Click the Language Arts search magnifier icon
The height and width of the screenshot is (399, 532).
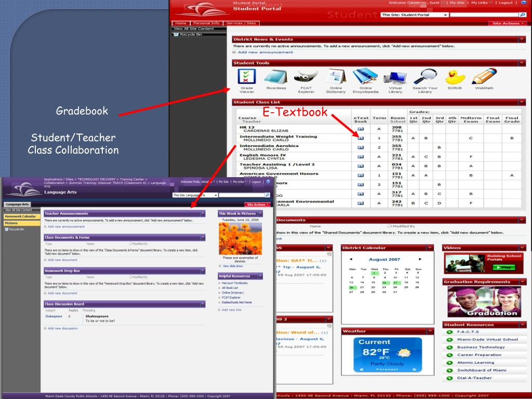click(x=268, y=195)
